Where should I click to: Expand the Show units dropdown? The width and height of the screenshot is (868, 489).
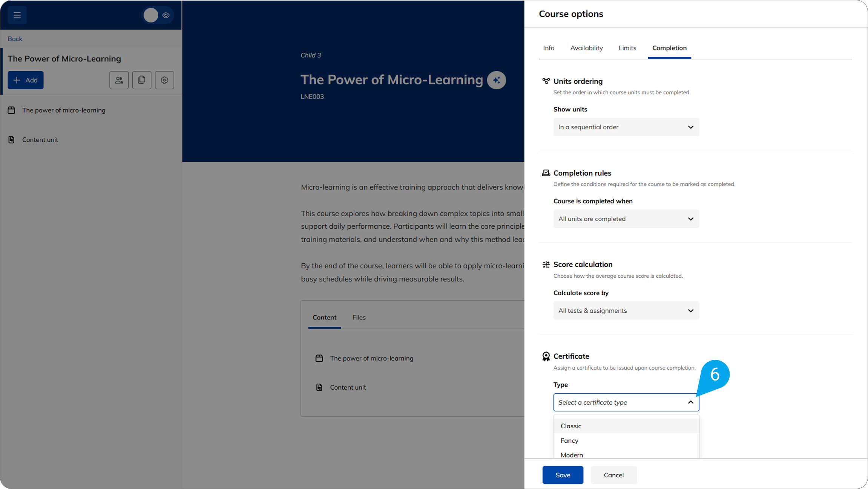(626, 127)
